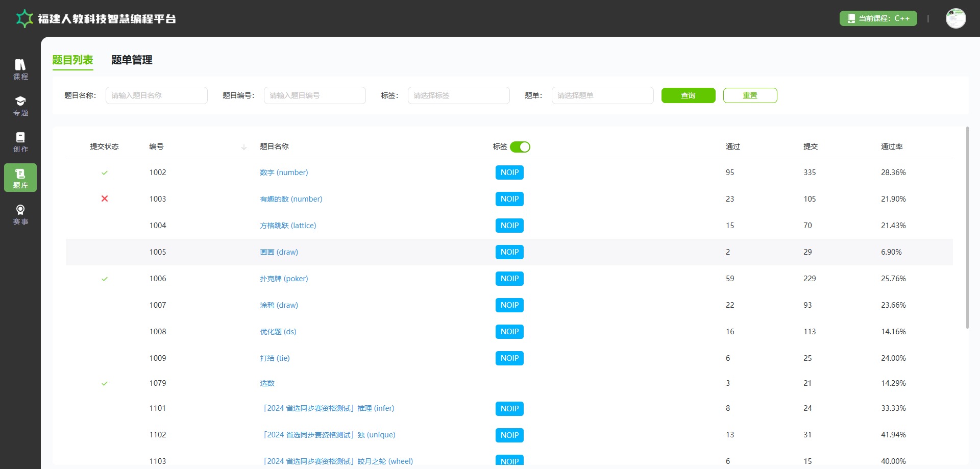Open problem 扑克牌 (poker) link
This screenshot has width=980, height=469.
click(284, 279)
